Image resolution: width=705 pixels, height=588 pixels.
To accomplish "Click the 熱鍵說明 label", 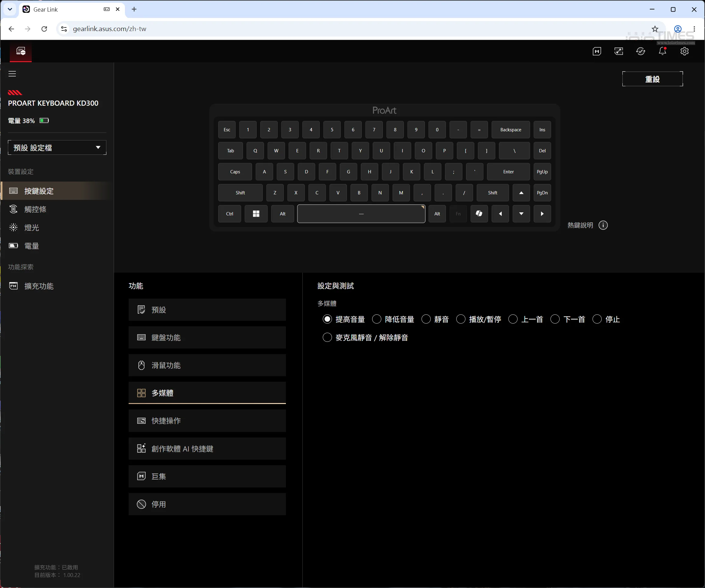I will click(x=580, y=225).
